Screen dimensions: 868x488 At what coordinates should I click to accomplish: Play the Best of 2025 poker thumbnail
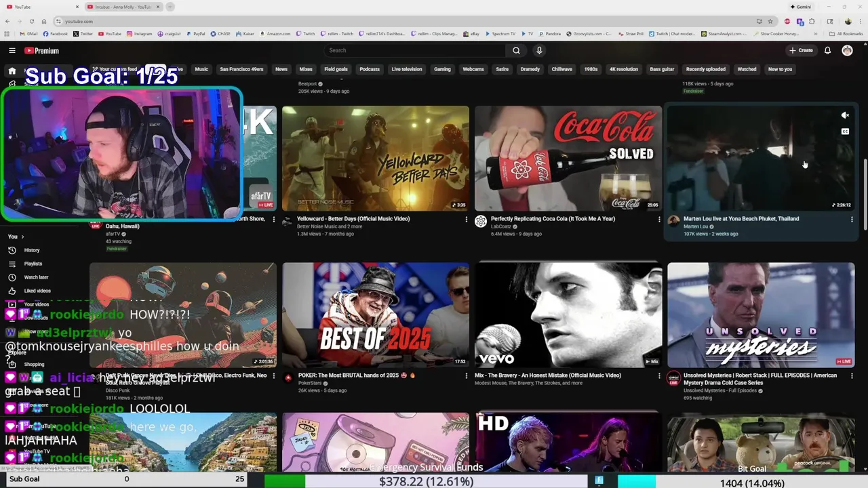point(376,315)
